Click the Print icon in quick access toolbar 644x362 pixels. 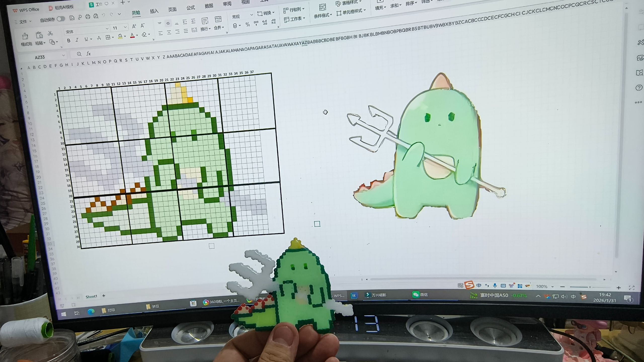coord(88,17)
